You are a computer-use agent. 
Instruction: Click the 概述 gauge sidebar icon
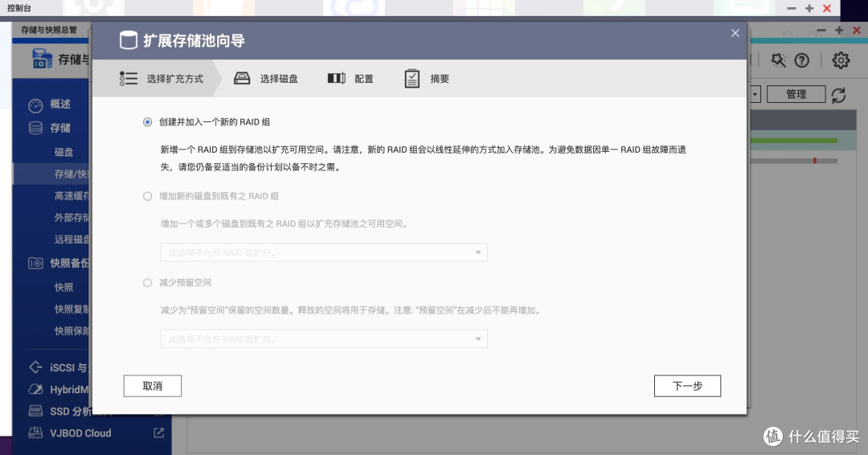[x=35, y=105]
